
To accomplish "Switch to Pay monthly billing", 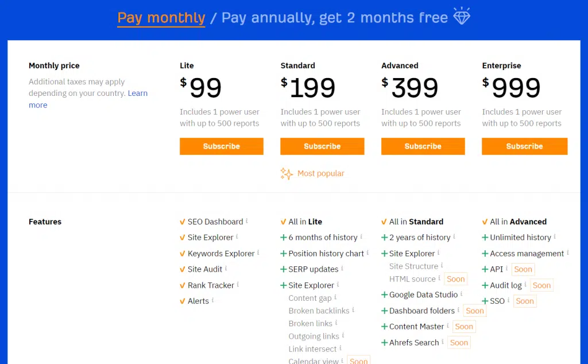I will pos(161,18).
